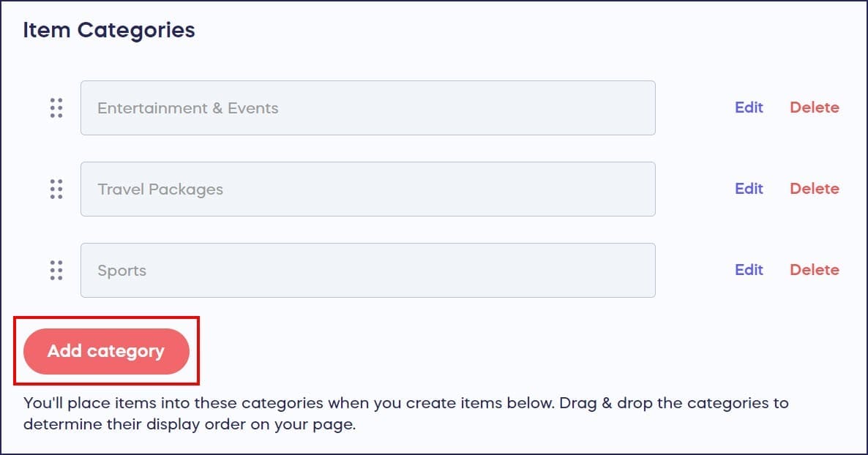The width and height of the screenshot is (868, 455).
Task: Click the Item Categories heading
Action: pos(109,30)
